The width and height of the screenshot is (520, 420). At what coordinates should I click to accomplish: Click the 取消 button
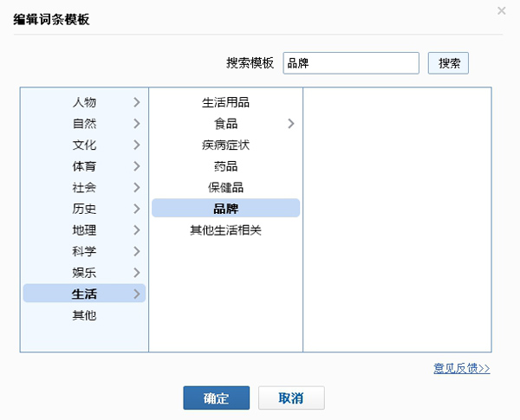point(291,398)
